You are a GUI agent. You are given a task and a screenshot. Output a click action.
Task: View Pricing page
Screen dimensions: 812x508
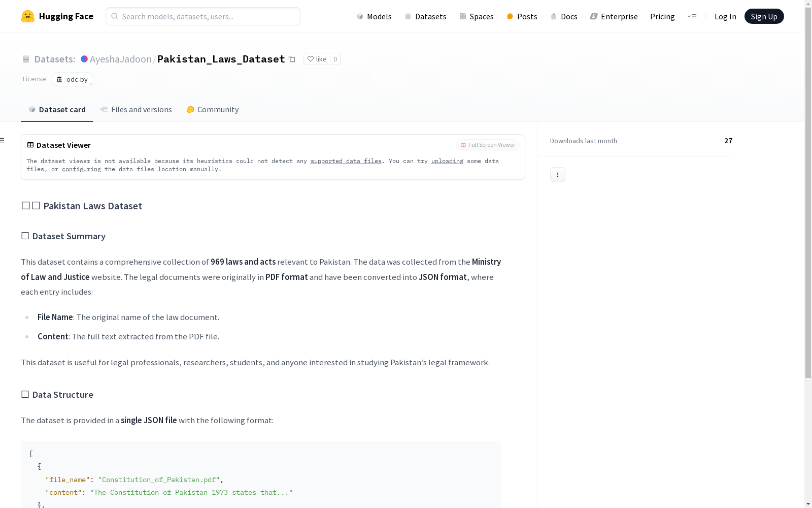(662, 16)
